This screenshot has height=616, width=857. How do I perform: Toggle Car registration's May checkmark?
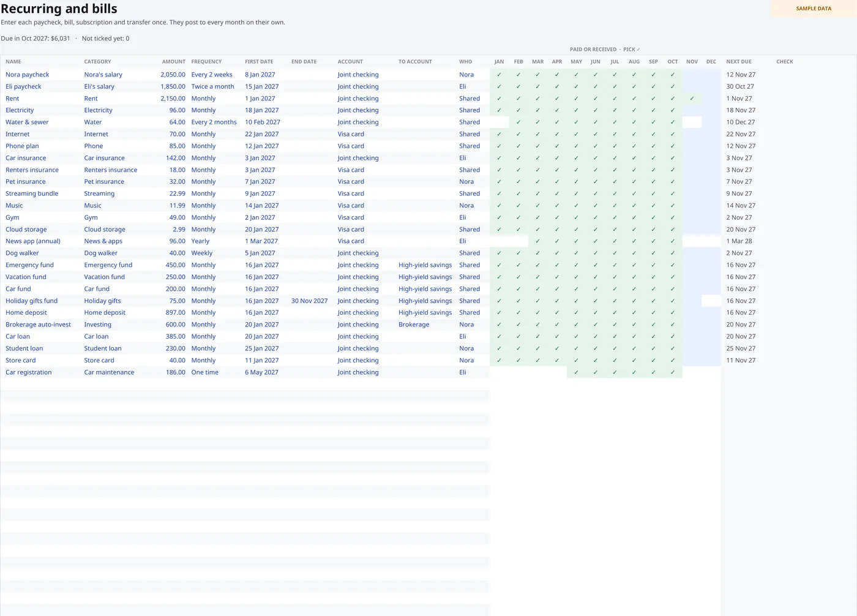click(576, 372)
